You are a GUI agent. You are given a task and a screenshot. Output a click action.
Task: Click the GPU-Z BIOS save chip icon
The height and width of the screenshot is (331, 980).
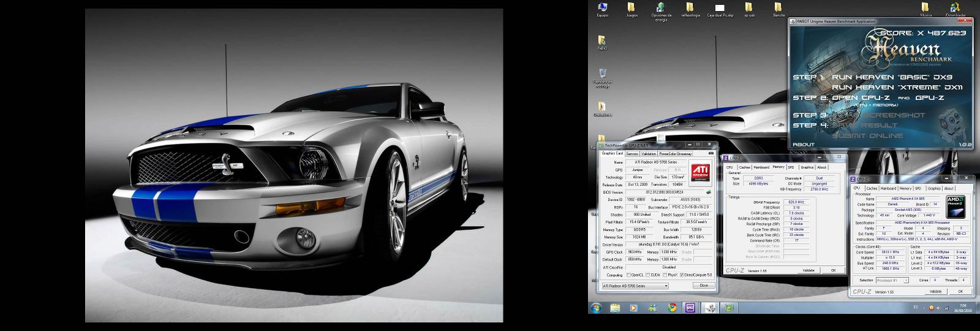point(709,192)
